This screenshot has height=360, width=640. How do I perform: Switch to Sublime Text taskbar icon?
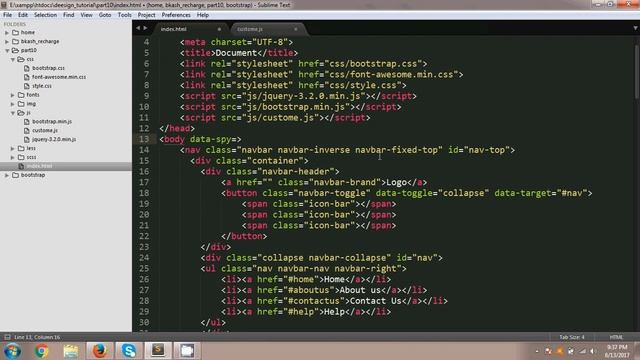click(x=158, y=351)
